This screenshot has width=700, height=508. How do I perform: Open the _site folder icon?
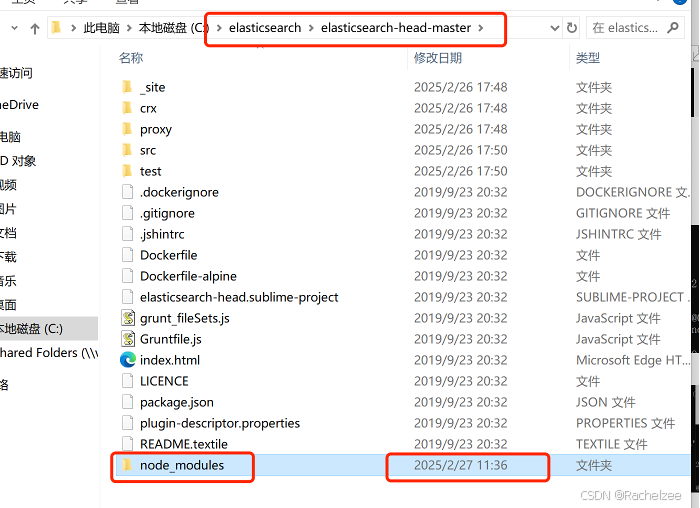pos(127,87)
